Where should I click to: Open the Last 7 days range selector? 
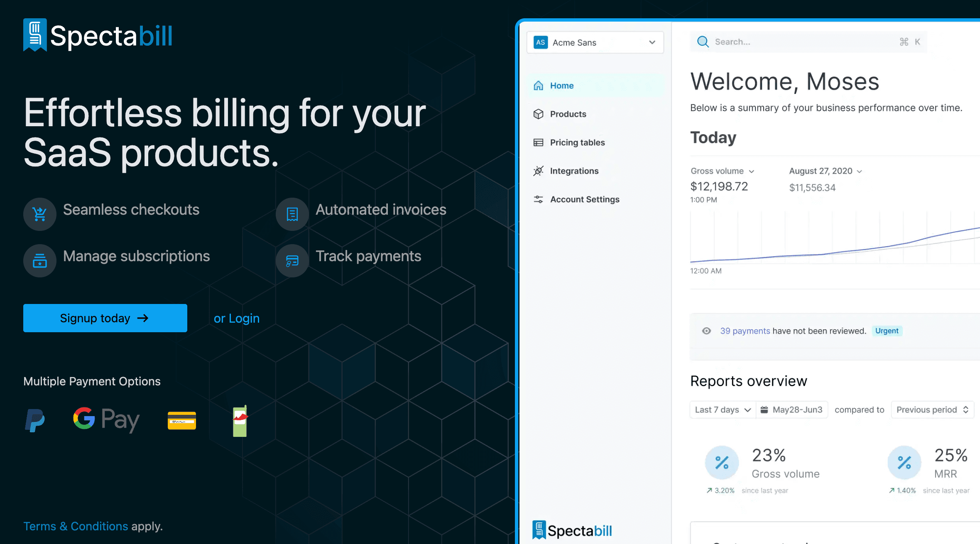tap(723, 410)
